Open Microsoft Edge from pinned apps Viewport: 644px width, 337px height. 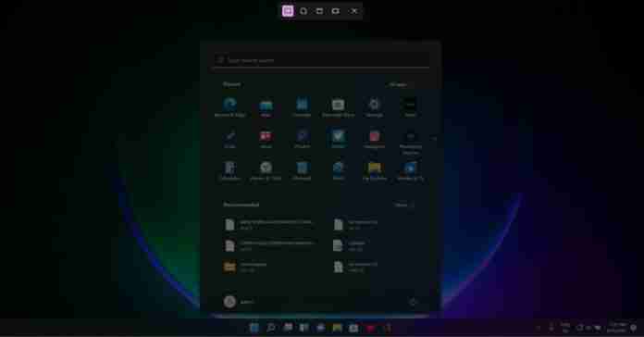pos(229,107)
